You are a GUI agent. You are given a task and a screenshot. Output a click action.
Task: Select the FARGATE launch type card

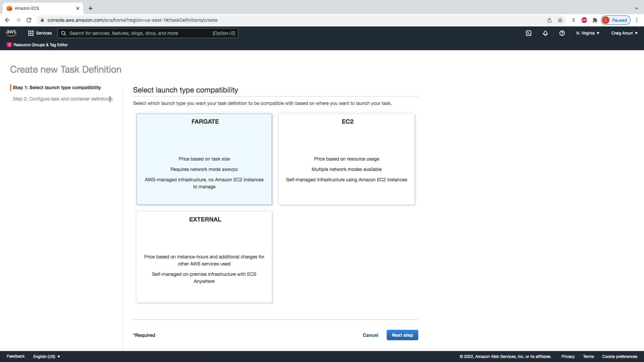pos(204,159)
